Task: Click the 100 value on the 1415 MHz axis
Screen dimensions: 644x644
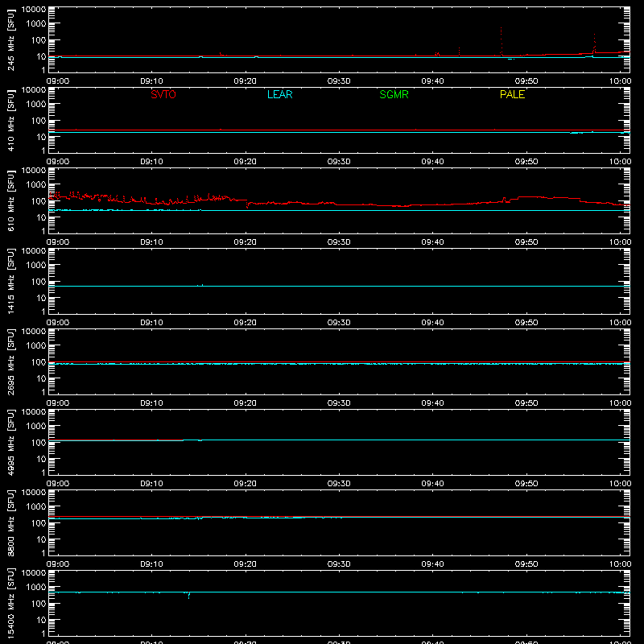Action: [x=39, y=282]
